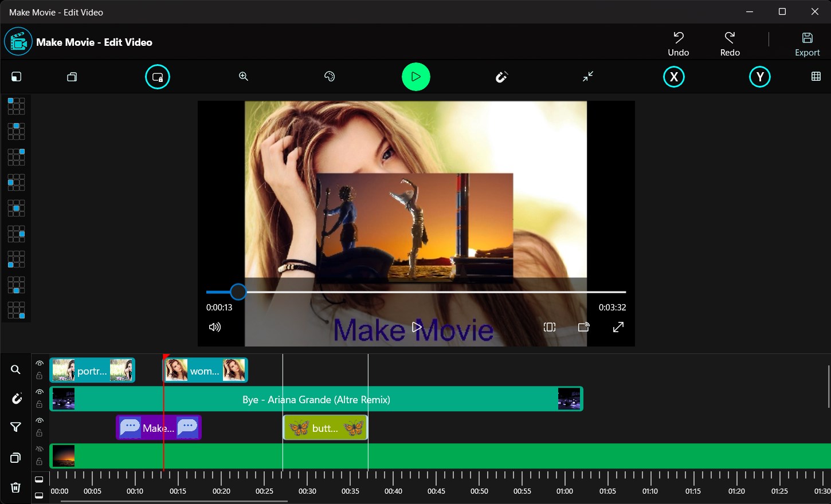The width and height of the screenshot is (831, 504).
Task: Select the filter icon in the timeline sidebar
Action: coord(15,427)
